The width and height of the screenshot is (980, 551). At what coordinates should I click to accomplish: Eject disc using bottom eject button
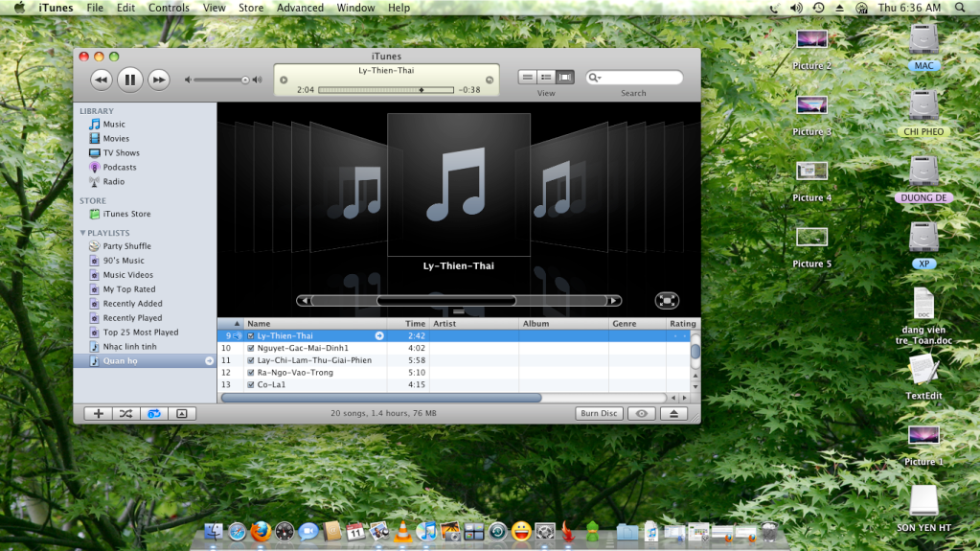[673, 413]
